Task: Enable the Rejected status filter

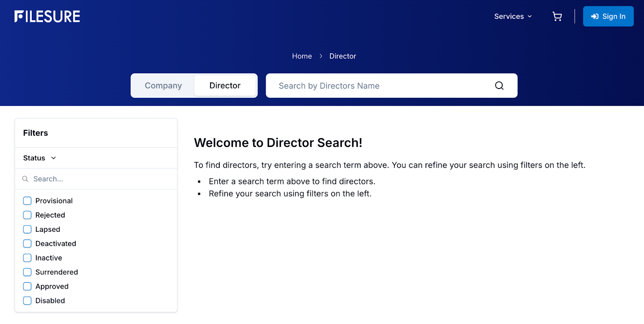Action: (27, 215)
